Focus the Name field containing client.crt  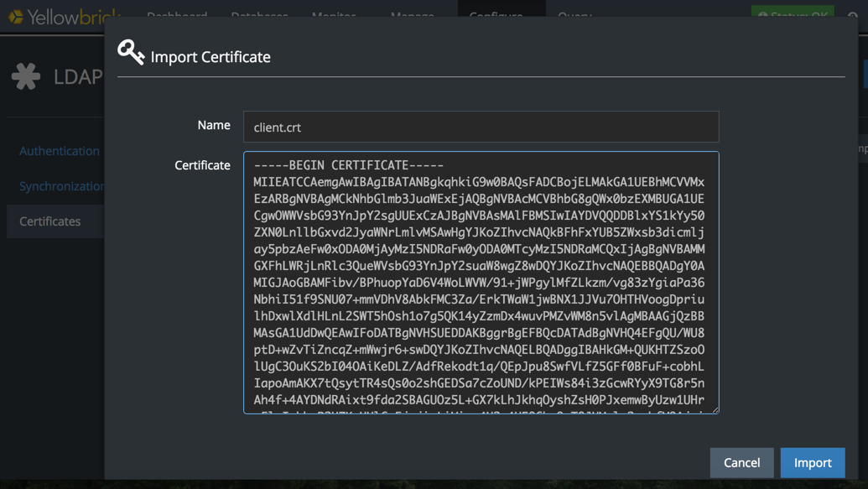pos(481,127)
